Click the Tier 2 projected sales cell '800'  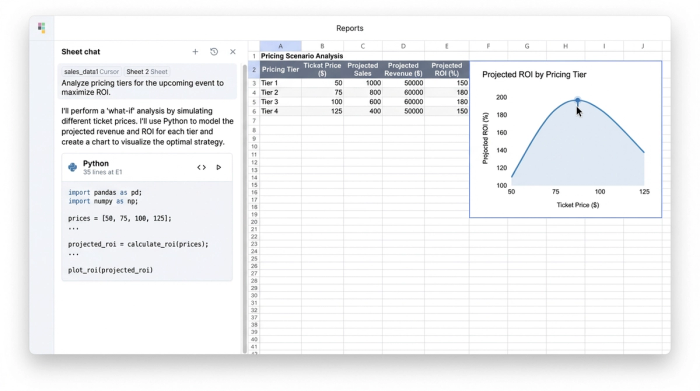pos(362,92)
